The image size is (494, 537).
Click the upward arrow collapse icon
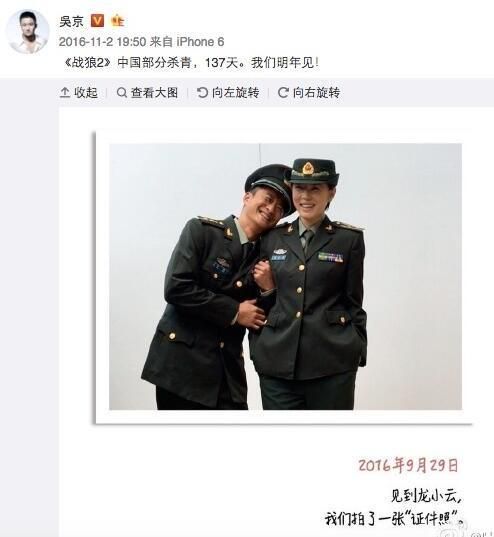(x=65, y=92)
